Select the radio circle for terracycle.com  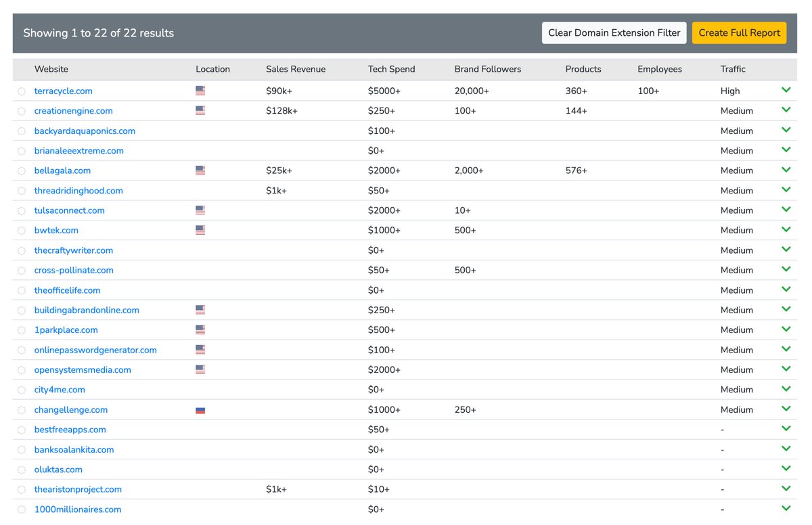22,91
